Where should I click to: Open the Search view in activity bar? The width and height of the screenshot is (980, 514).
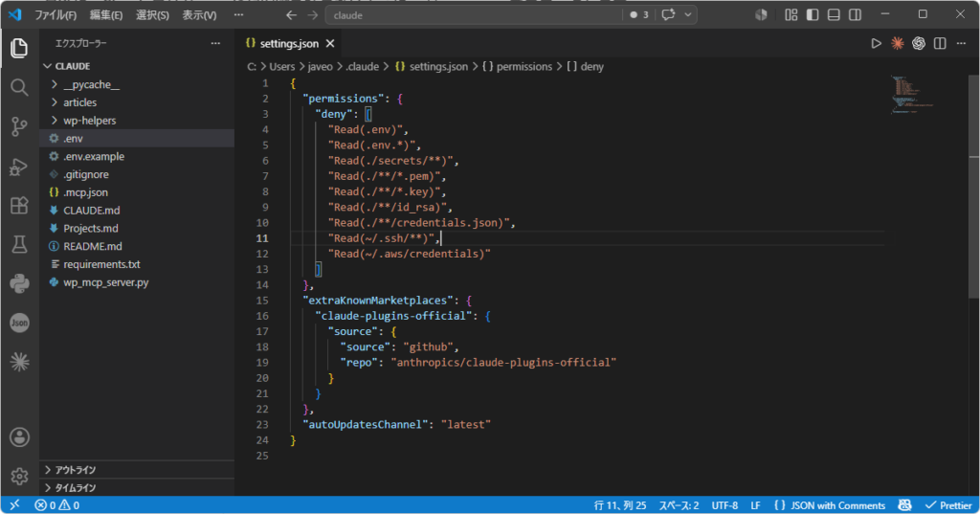(19, 87)
